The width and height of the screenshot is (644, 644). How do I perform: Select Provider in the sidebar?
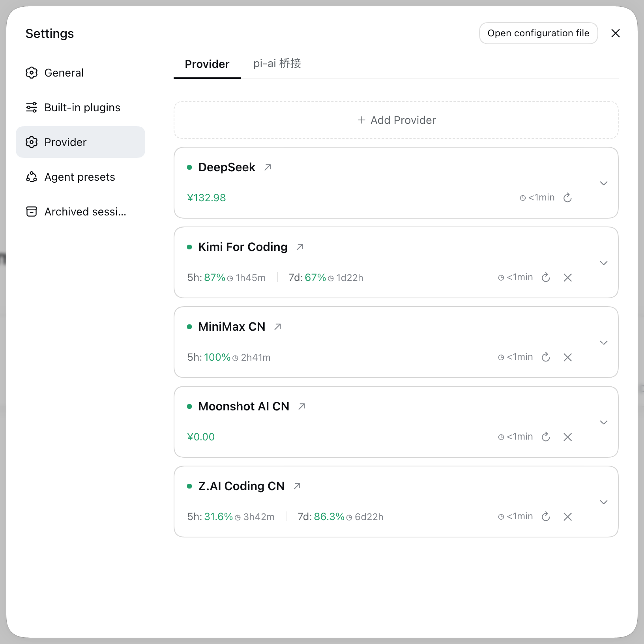tap(80, 142)
